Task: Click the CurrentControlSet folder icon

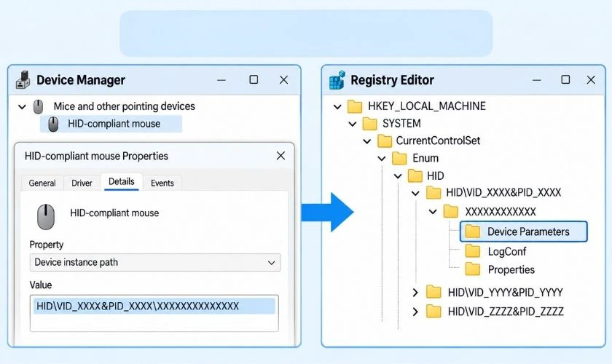Action: 385,141
